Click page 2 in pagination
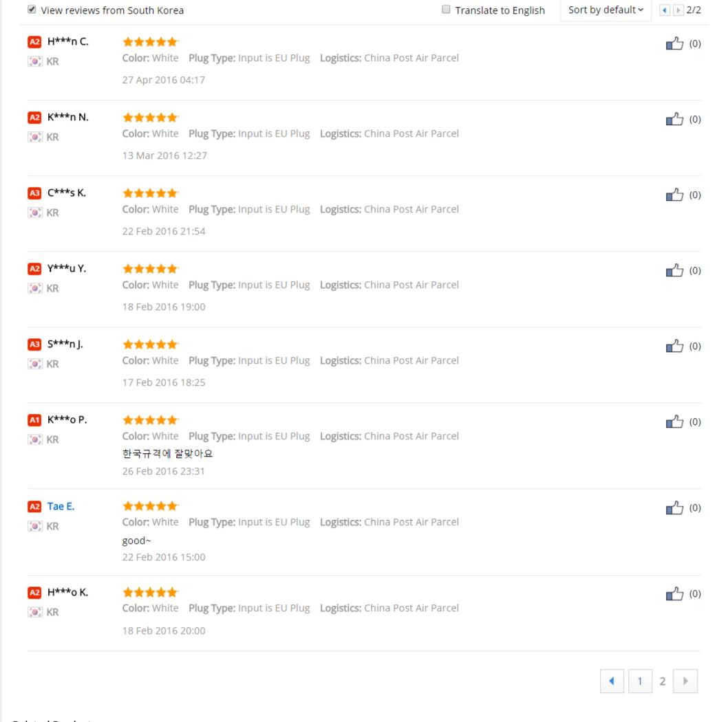 tap(663, 681)
